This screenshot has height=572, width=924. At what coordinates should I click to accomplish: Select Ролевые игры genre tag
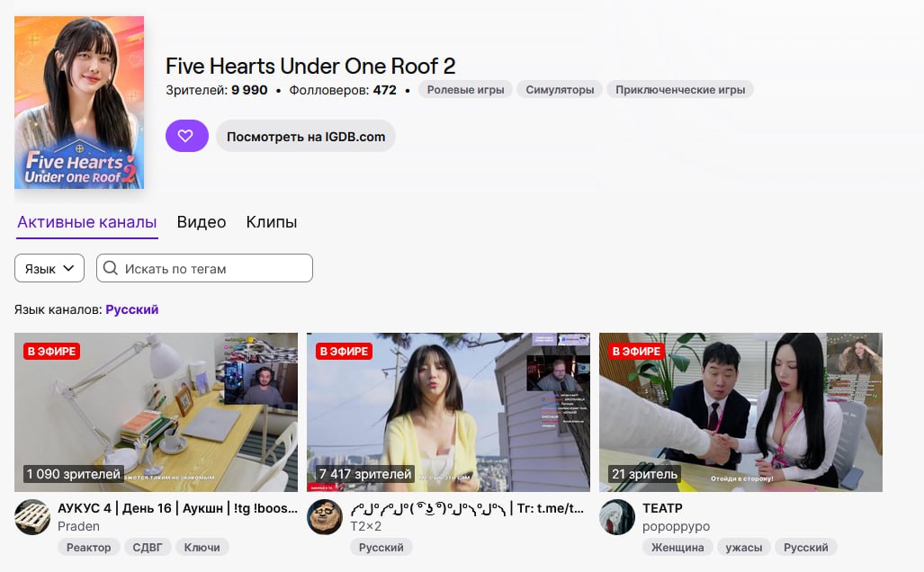pyautogui.click(x=465, y=90)
